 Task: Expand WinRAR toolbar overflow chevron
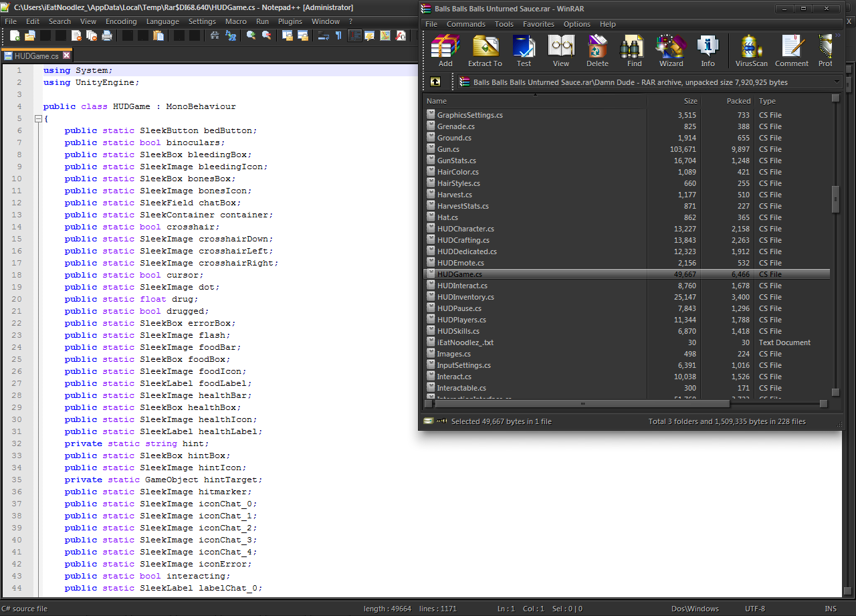pos(838,35)
